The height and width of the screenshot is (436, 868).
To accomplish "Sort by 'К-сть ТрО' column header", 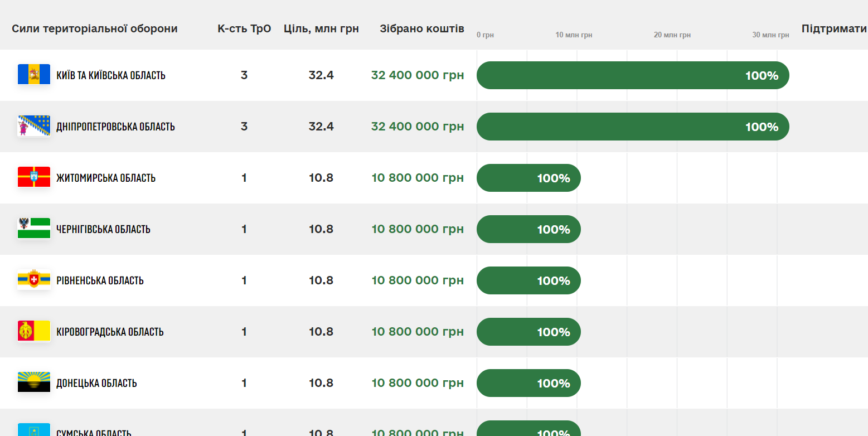I will coord(244,28).
